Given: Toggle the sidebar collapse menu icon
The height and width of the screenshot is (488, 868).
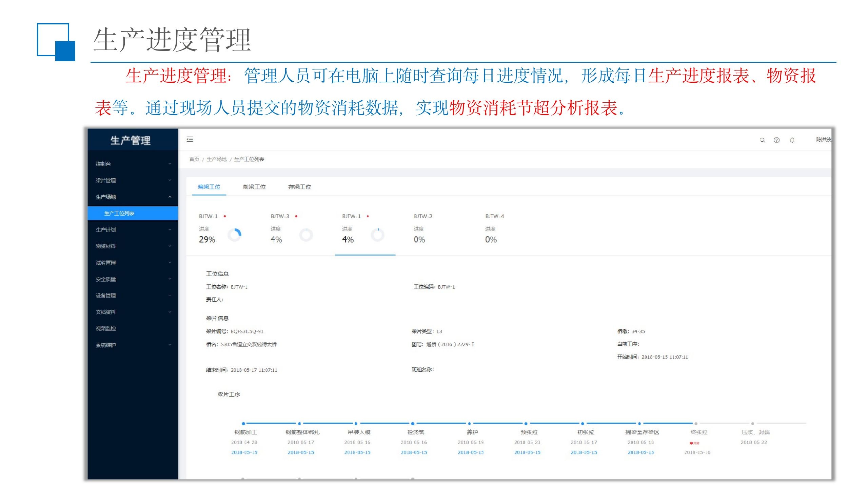Looking at the screenshot, I should click(x=190, y=139).
